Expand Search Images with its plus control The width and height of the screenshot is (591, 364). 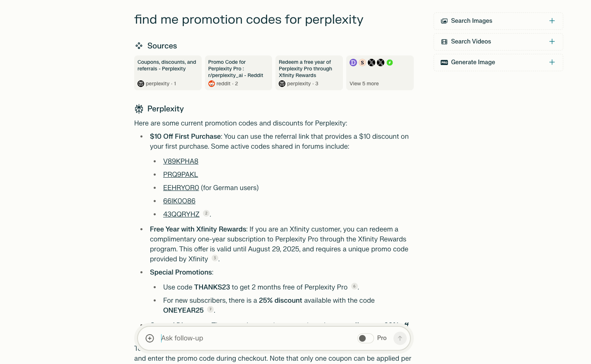pyautogui.click(x=552, y=21)
